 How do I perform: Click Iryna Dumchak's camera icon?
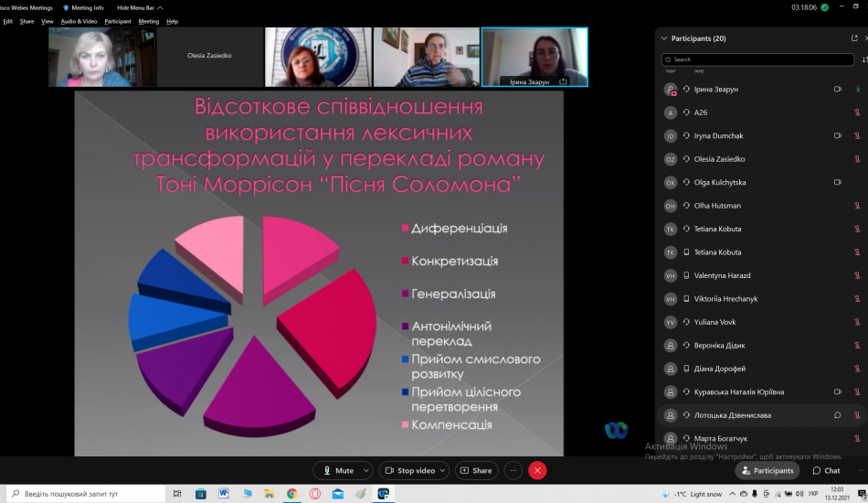(x=837, y=135)
